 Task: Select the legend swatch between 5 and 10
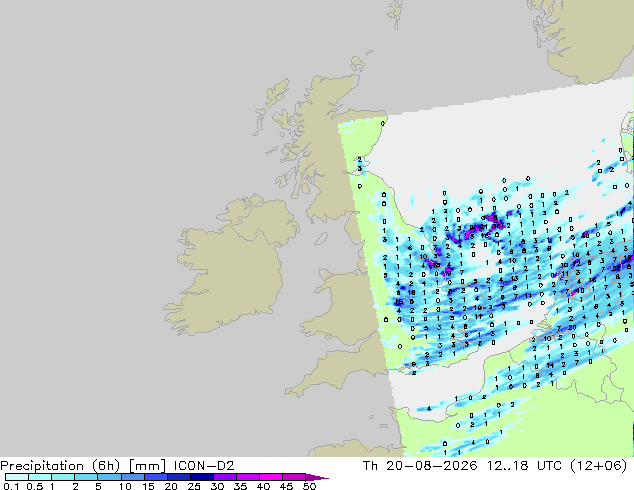click(110, 477)
